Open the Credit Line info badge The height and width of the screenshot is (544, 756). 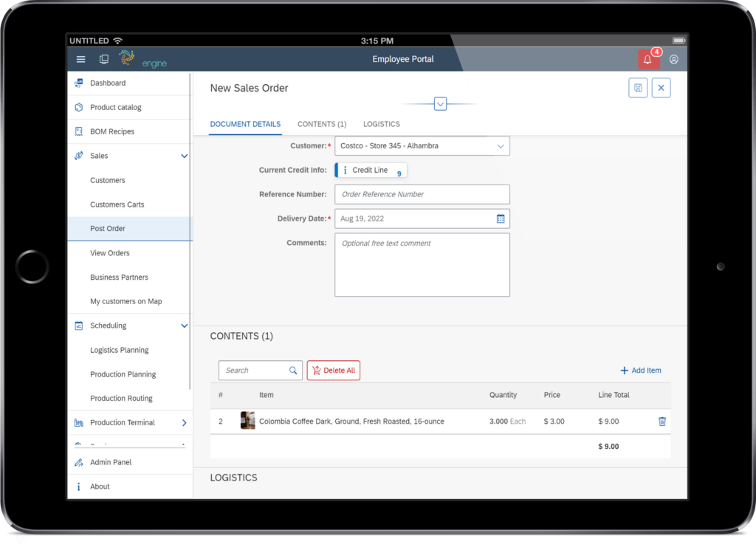tap(370, 170)
